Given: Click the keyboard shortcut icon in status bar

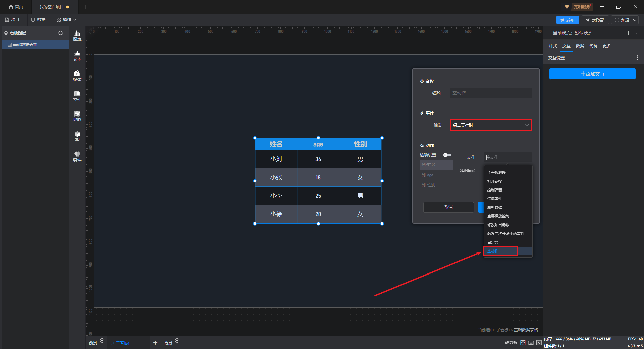Looking at the screenshot, I should (x=531, y=343).
